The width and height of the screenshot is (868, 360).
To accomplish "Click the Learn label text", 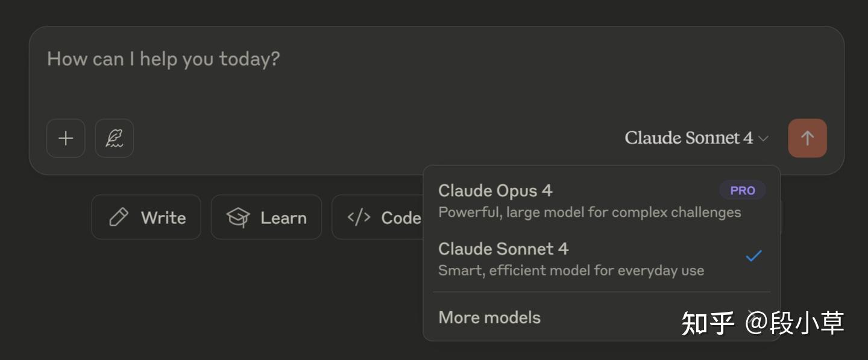I will [283, 217].
